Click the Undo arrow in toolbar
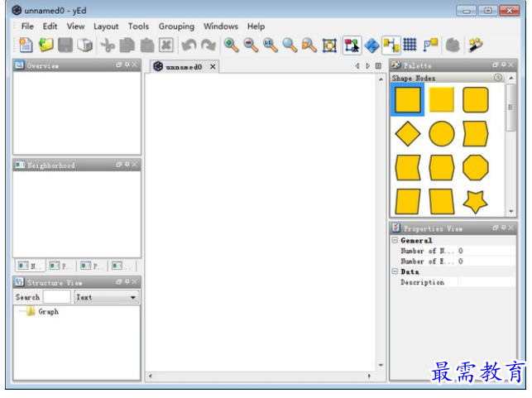The height and width of the screenshot is (398, 532). (189, 46)
